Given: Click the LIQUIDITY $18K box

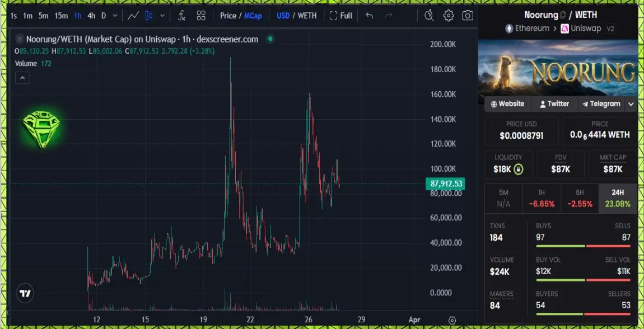Looking at the screenshot, I should [508, 164].
